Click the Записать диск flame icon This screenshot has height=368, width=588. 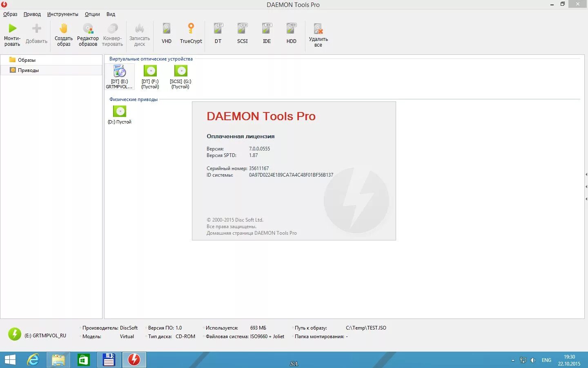(x=140, y=28)
